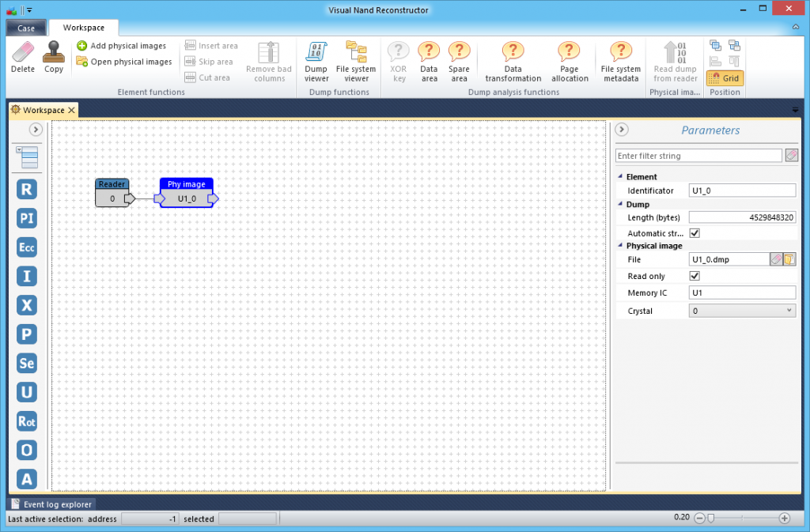Select the Ecc element tool
Image resolution: width=810 pixels, height=532 pixels.
[x=26, y=247]
